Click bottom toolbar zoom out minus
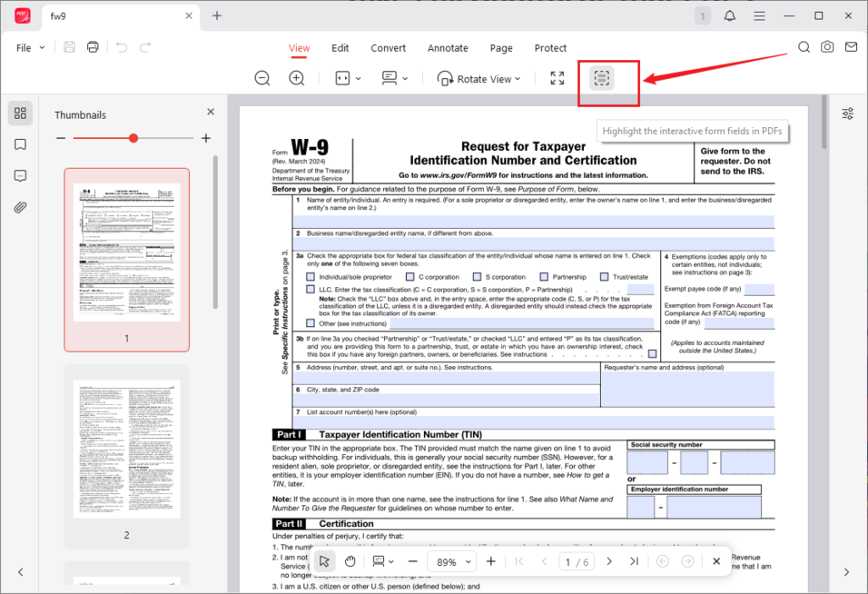The height and width of the screenshot is (594, 868). point(413,561)
